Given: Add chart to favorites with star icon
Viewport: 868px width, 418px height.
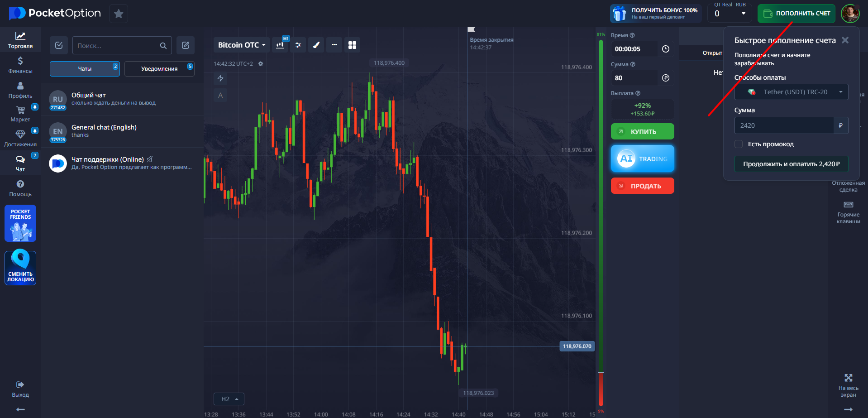Looking at the screenshot, I should coord(119,14).
